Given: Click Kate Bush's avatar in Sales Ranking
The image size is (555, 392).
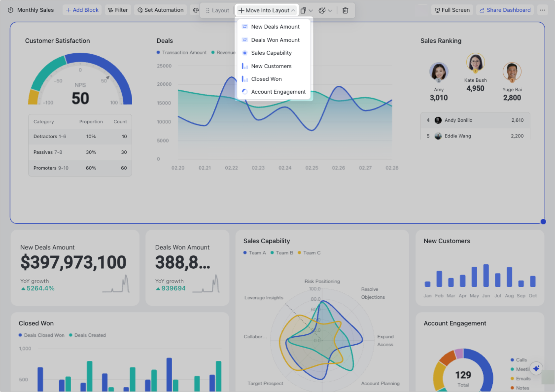Looking at the screenshot, I should click(x=475, y=63).
